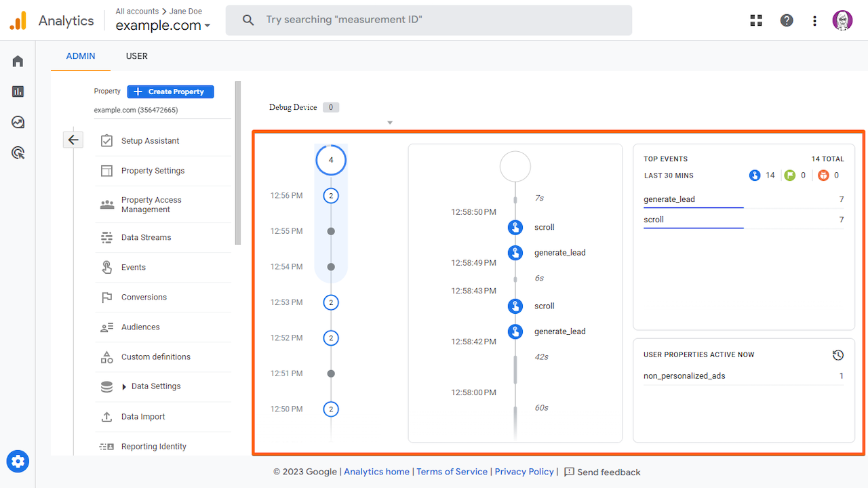Viewport: 868px width, 488px height.
Task: Open the Explore section icon
Action: click(x=17, y=122)
